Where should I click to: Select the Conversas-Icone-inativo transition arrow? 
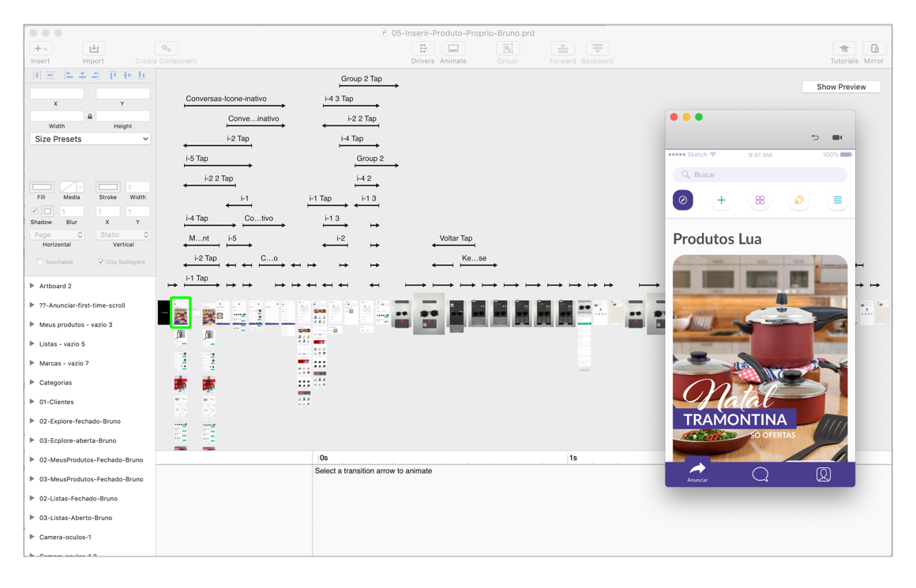[235, 106]
